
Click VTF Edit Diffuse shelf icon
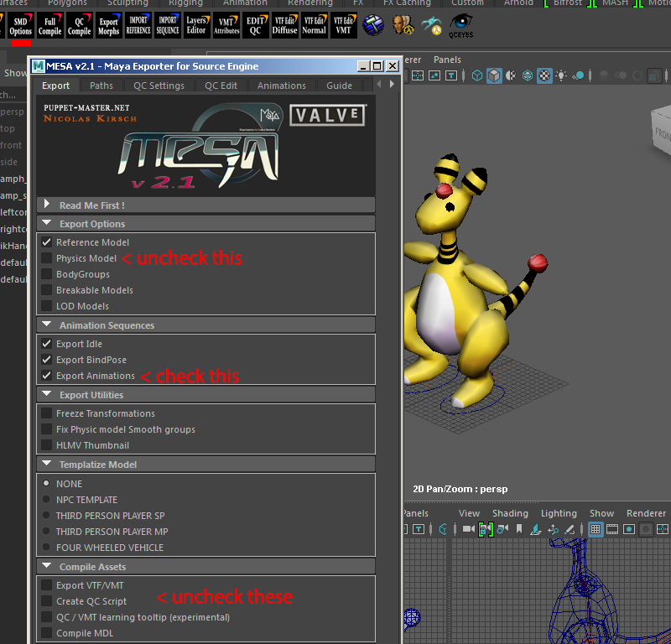[x=284, y=26]
